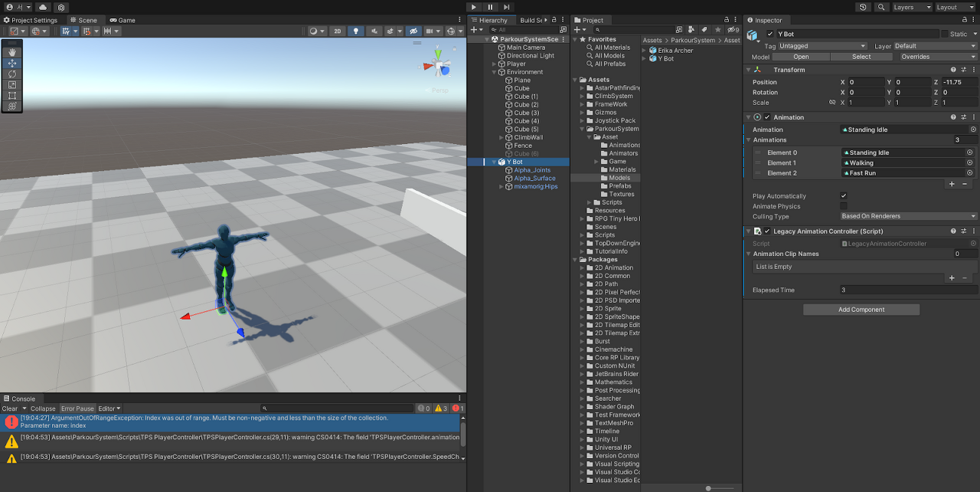This screenshot has height=492, width=980.
Task: Open the Tag dropdown (Untagged)
Action: coord(823,46)
